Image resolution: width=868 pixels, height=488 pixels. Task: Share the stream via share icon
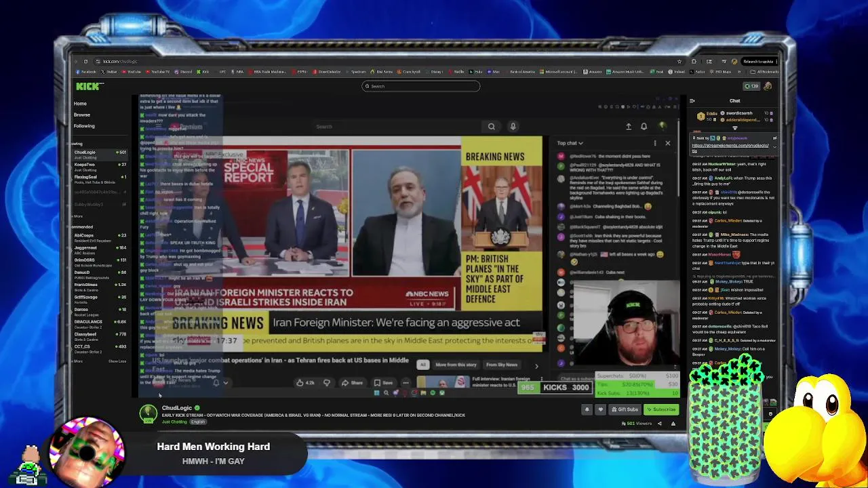pyautogui.click(x=660, y=424)
